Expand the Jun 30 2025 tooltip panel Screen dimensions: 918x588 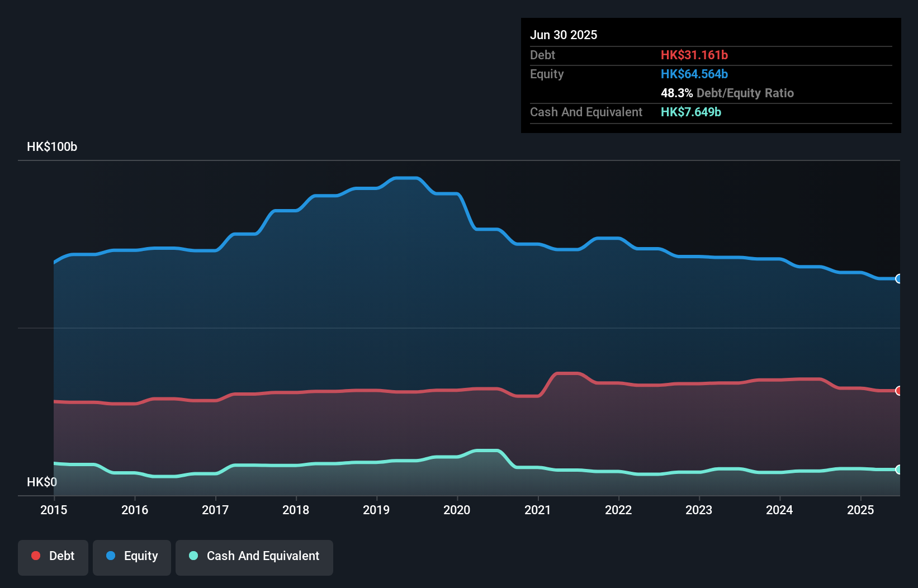pos(564,35)
